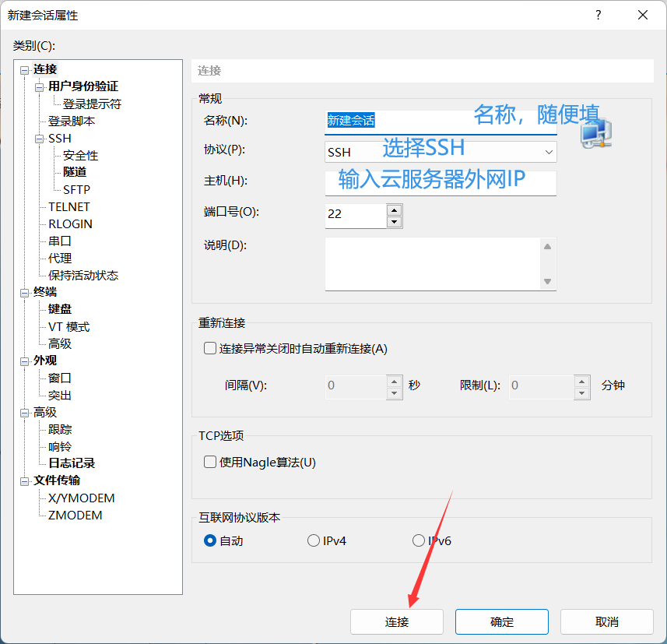This screenshot has height=644, width=667.
Task: Select 文件传输 category
Action: coord(57,480)
